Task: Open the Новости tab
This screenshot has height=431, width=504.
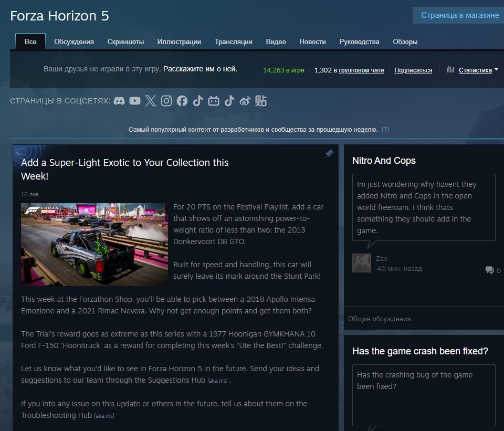Action: tap(312, 42)
